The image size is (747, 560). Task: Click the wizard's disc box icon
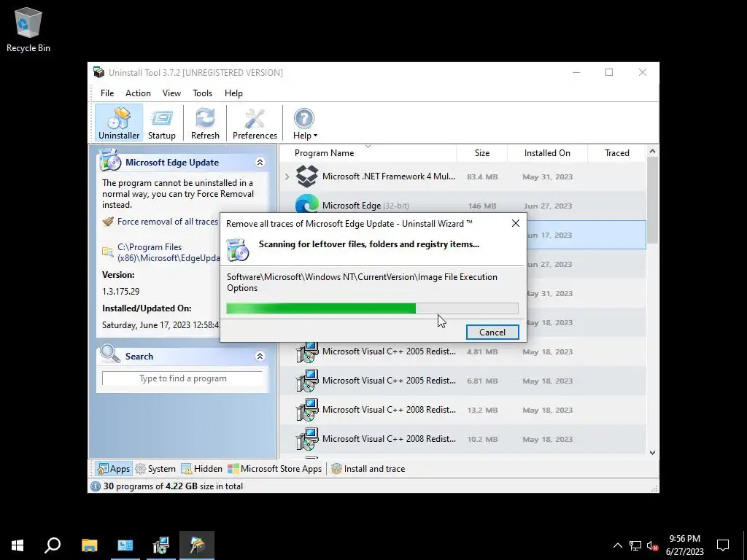[238, 249]
